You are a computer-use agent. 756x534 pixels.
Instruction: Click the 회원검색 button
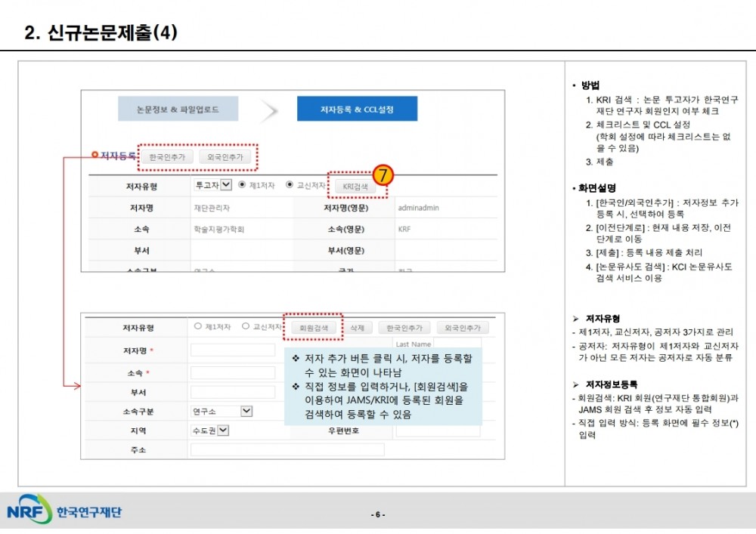pyautogui.click(x=314, y=328)
